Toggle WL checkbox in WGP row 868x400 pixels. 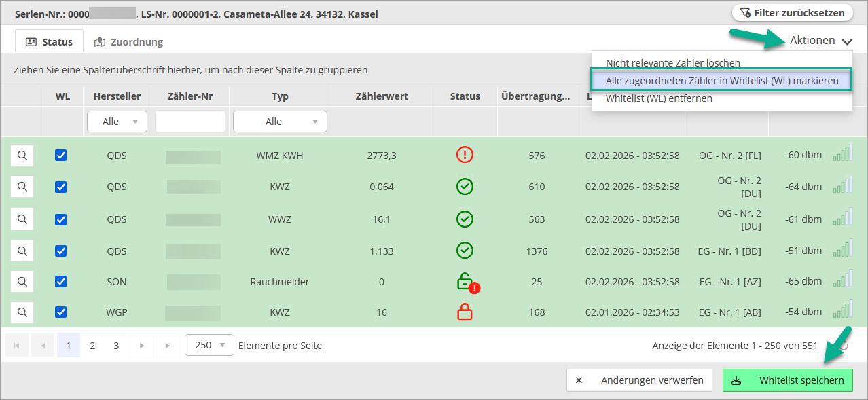pyautogui.click(x=61, y=312)
